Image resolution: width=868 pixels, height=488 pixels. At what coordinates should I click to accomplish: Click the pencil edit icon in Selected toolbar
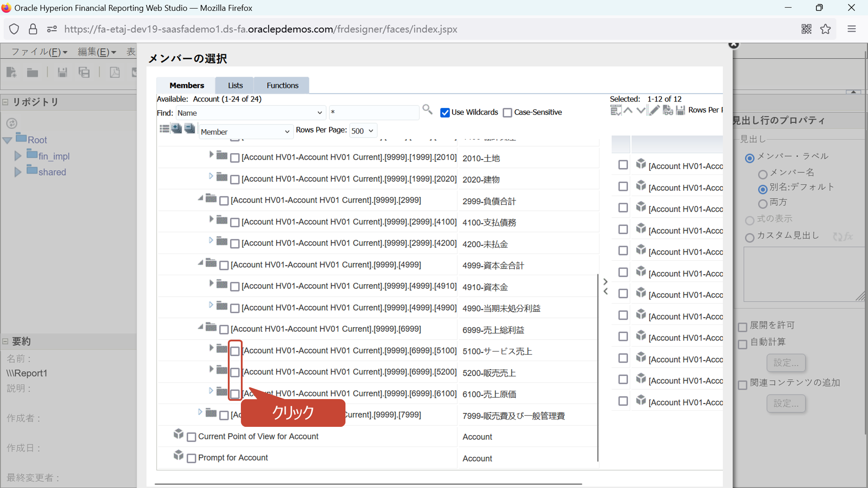pos(654,111)
